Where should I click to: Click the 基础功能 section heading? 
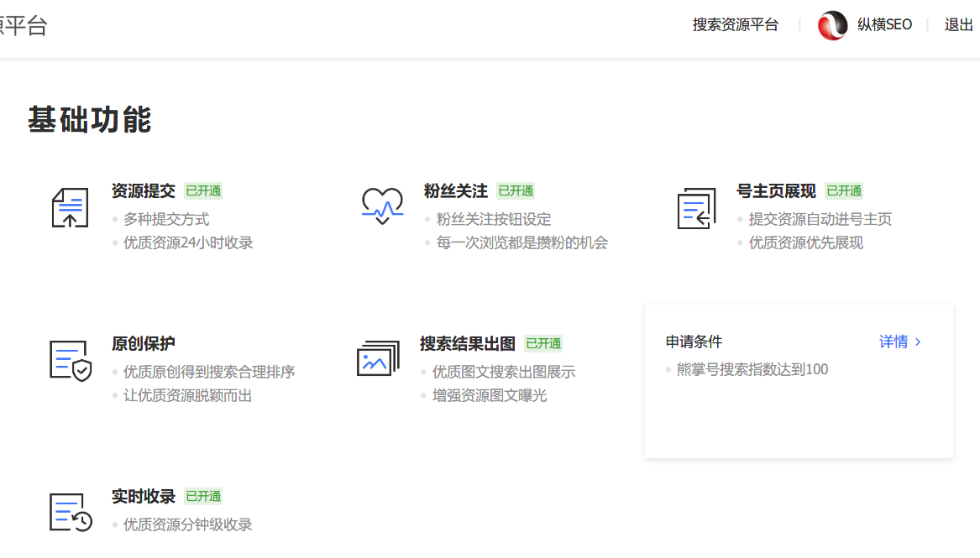(90, 121)
